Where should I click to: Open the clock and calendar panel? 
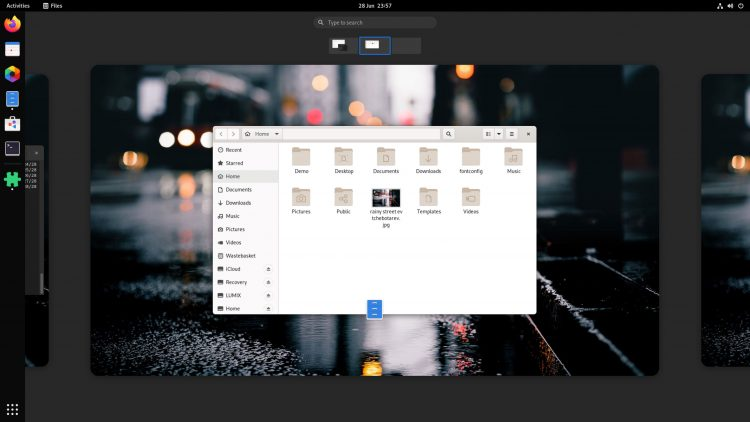point(375,6)
